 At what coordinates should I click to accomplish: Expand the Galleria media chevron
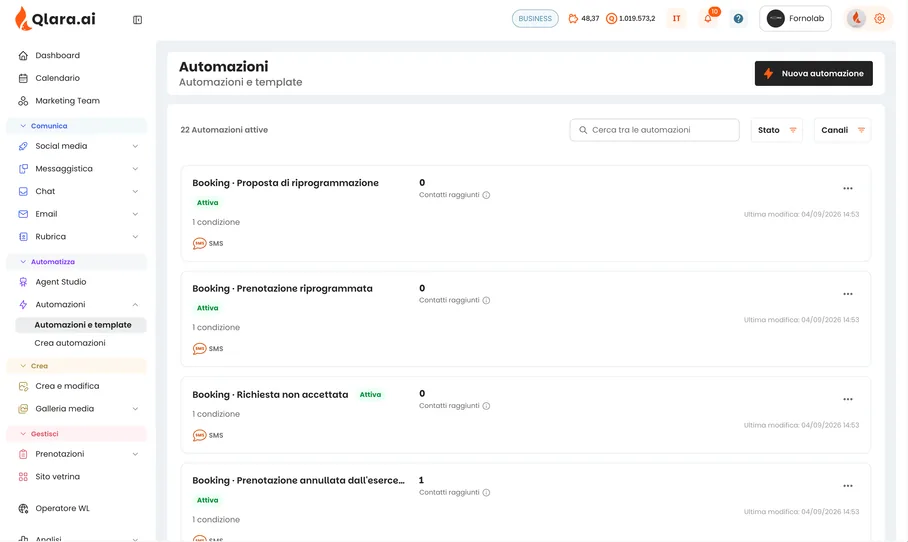coord(135,409)
